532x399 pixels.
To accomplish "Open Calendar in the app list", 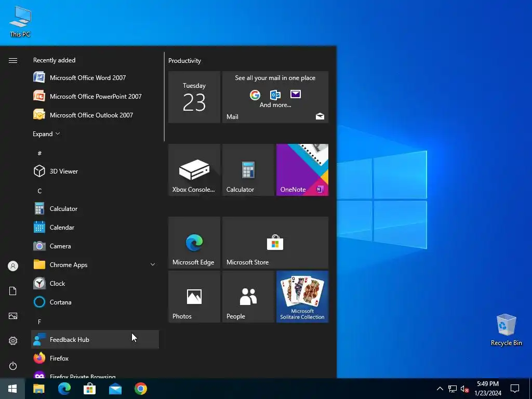I will (95, 228).
